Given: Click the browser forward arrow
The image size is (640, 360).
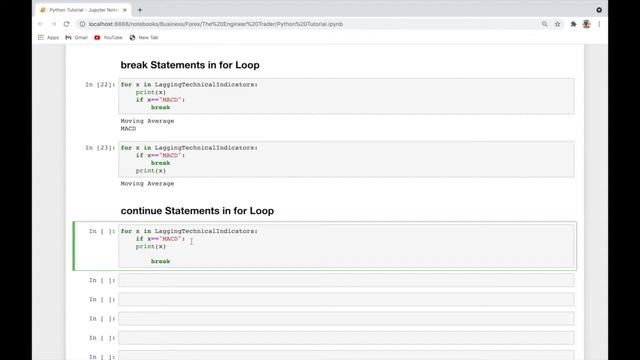Looking at the screenshot, I should 53,24.
